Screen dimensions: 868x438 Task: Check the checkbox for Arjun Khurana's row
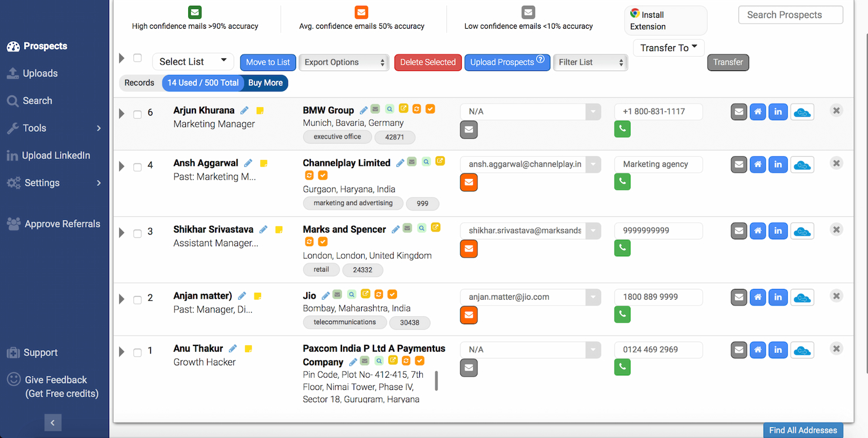point(137,114)
